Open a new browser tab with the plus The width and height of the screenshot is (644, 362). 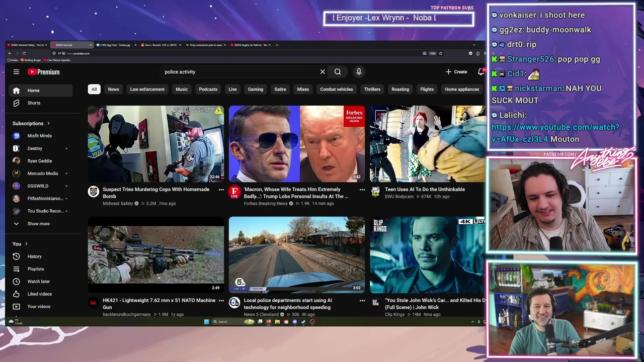[x=277, y=45]
